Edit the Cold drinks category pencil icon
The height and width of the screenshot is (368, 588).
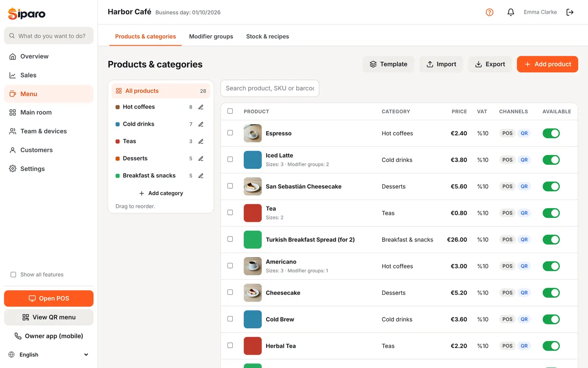pyautogui.click(x=201, y=124)
